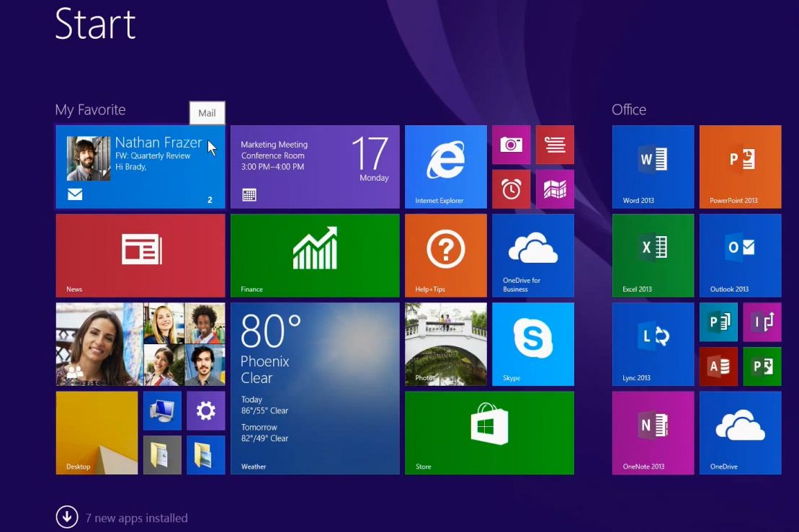Open the red Access tile
This screenshot has height=532, width=799.
pos(718,366)
